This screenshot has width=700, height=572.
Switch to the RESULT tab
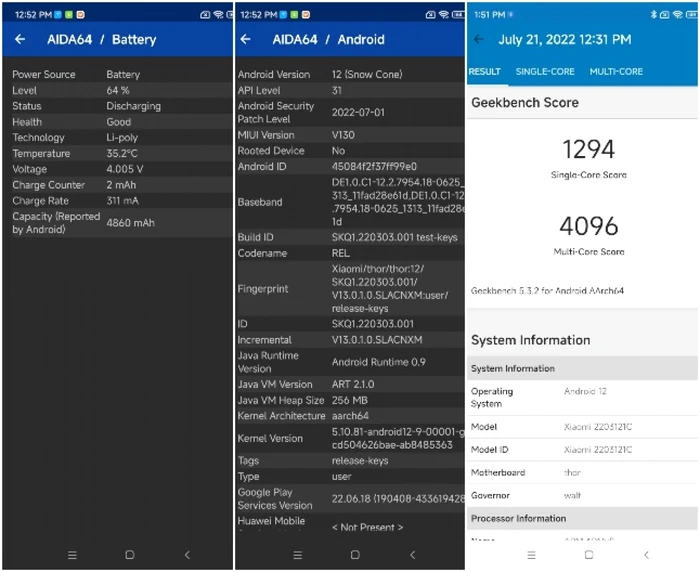[x=485, y=72]
